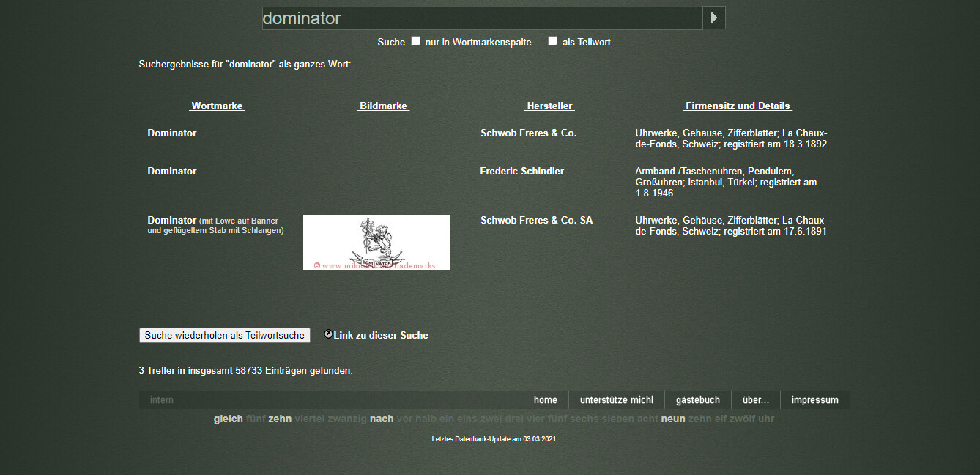The image size is (980, 475).
Task: Click the highlighted word 'gleich' in word clock
Action: tap(228, 419)
